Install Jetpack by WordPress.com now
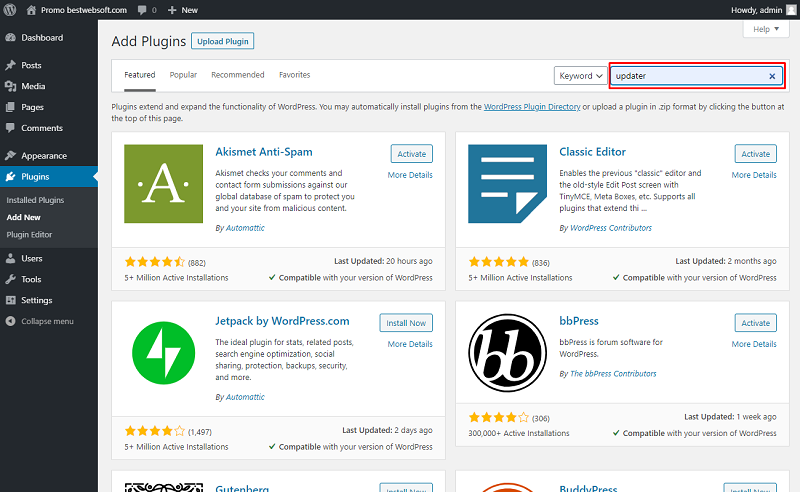 pyautogui.click(x=406, y=323)
